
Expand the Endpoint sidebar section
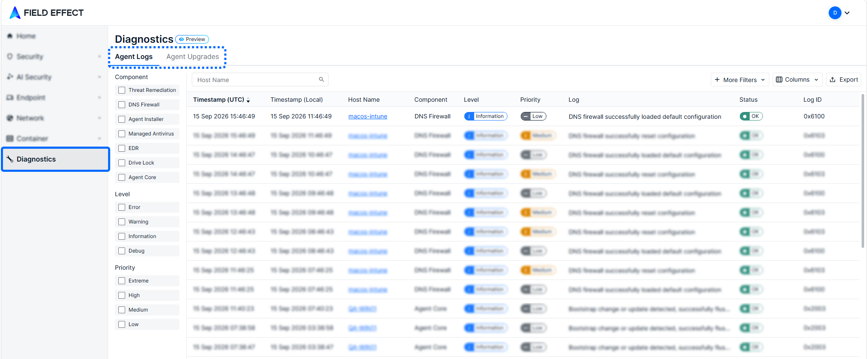point(54,97)
